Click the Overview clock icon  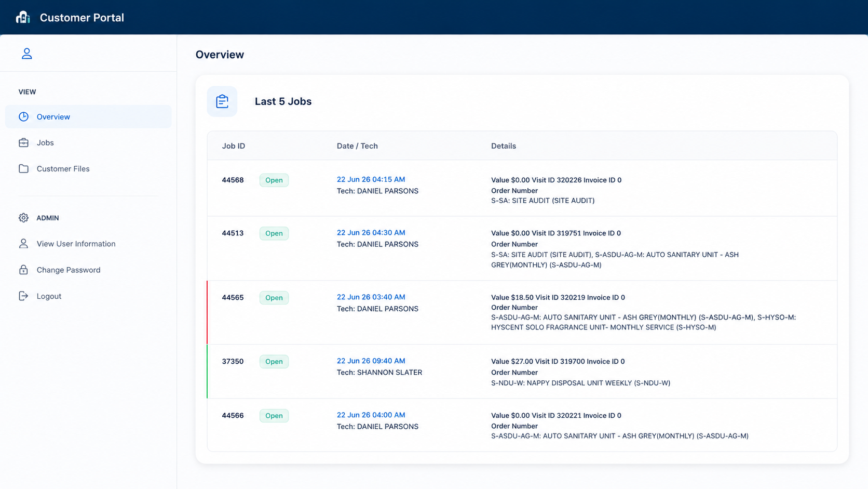tap(23, 116)
